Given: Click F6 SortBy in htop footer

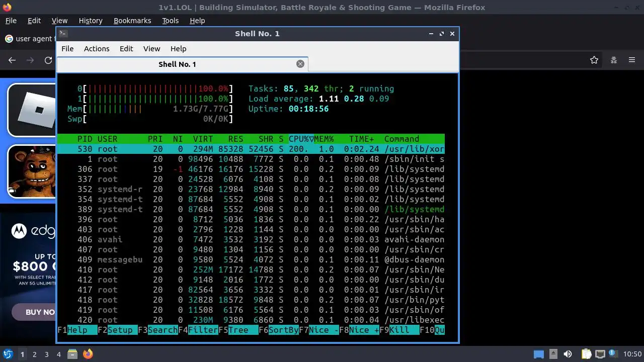Looking at the screenshot, I should [x=279, y=330].
